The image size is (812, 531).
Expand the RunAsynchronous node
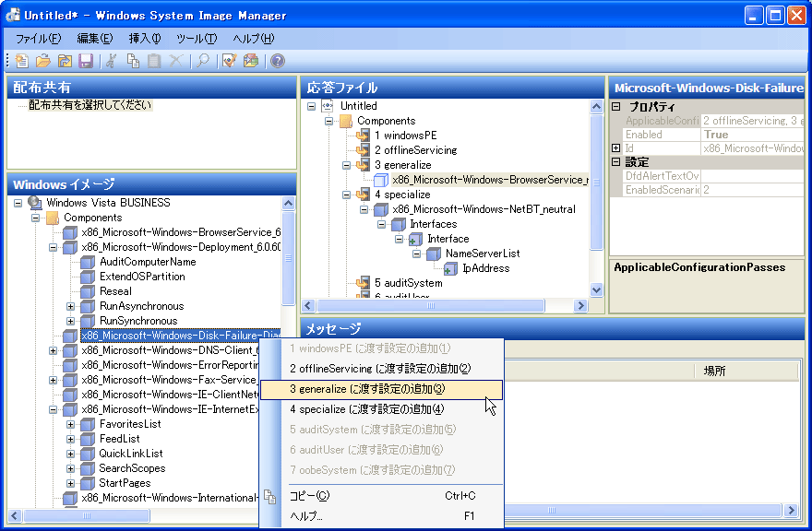tap(70, 306)
